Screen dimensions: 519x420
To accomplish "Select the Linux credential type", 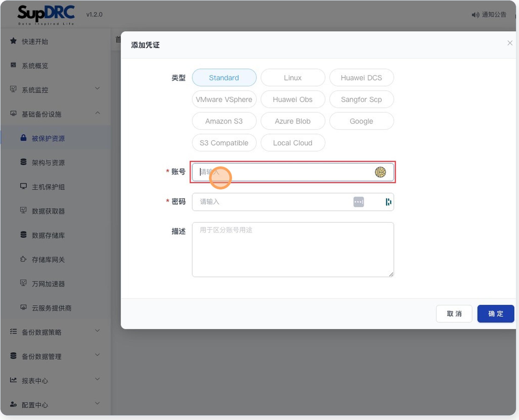I will [293, 77].
